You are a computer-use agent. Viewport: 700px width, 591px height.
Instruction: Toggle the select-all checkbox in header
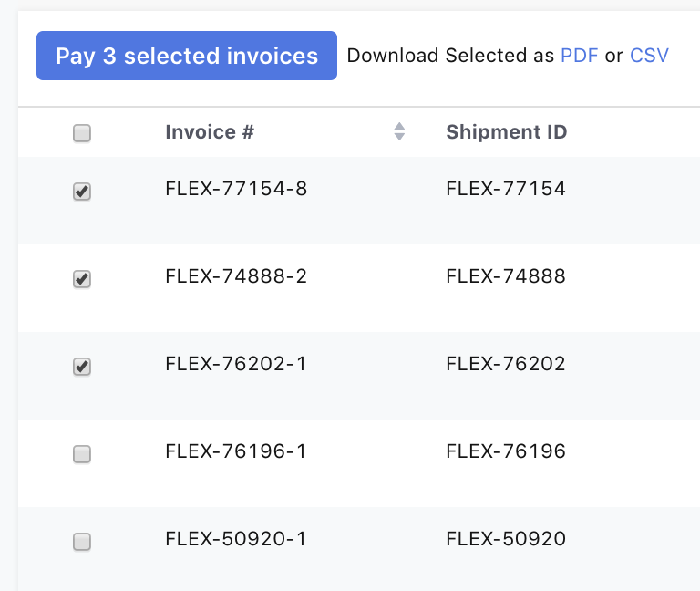coord(82,134)
